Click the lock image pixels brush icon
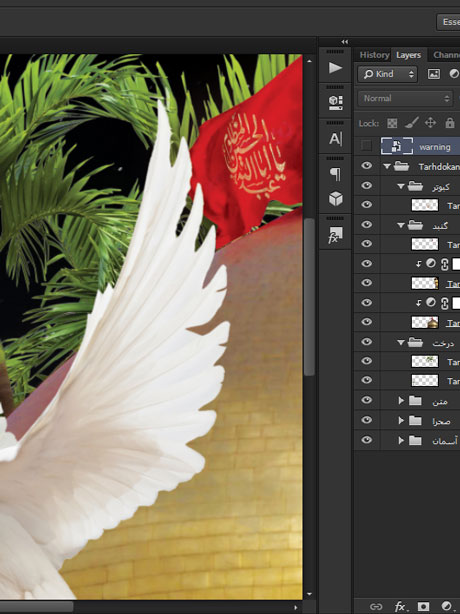This screenshot has height=614, width=460. [411, 123]
